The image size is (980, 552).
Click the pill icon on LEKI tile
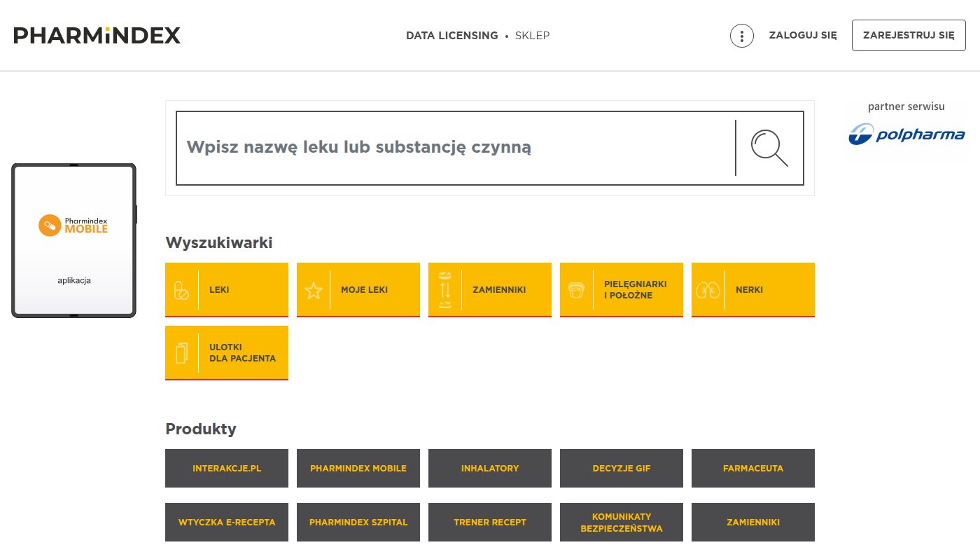point(181,290)
